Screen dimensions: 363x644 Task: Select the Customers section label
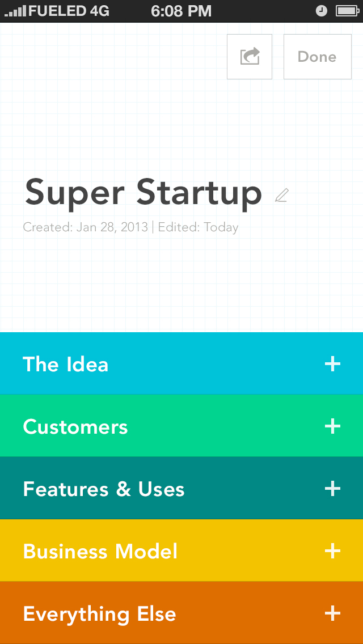click(x=75, y=427)
